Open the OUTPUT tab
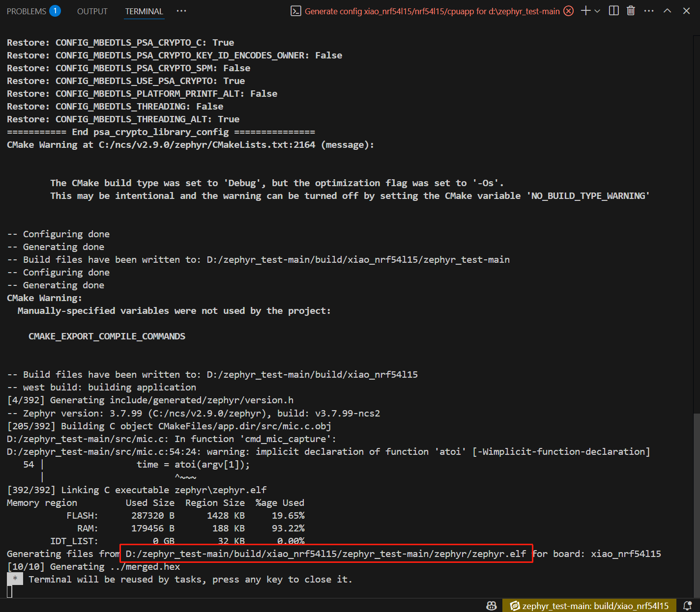 pos(92,11)
